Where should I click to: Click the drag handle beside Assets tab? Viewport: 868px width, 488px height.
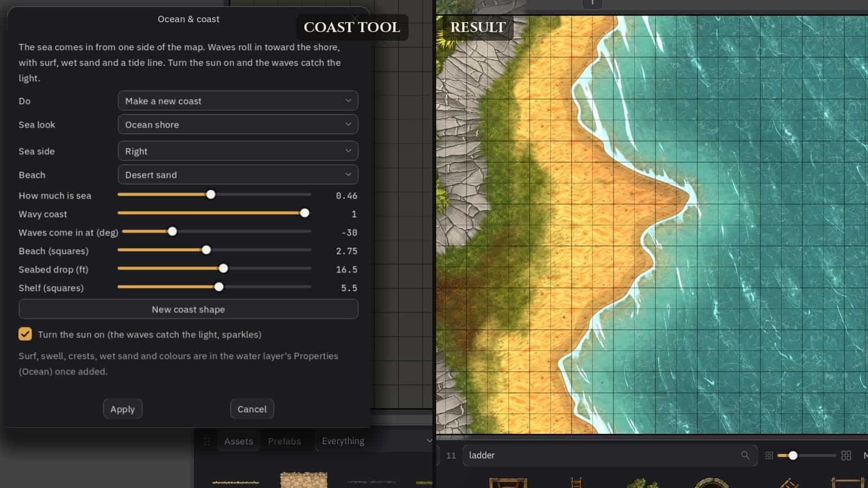[x=207, y=441]
